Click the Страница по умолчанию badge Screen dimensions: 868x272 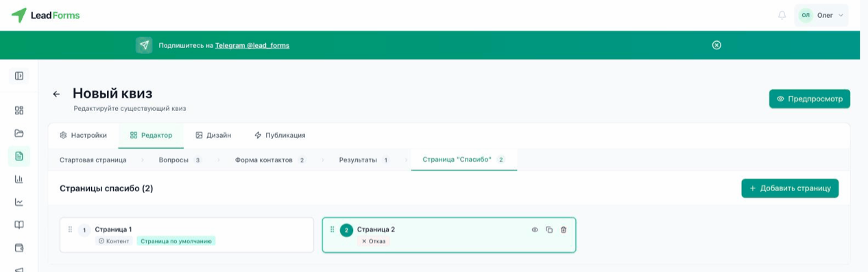(176, 241)
